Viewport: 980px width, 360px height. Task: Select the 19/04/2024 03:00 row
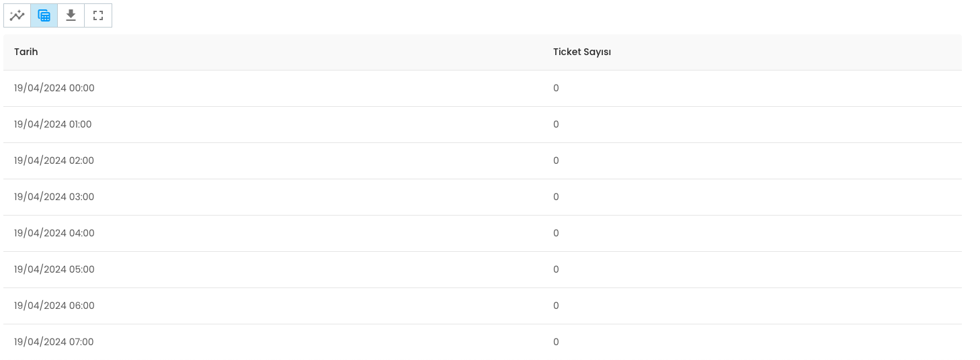pyautogui.click(x=483, y=197)
